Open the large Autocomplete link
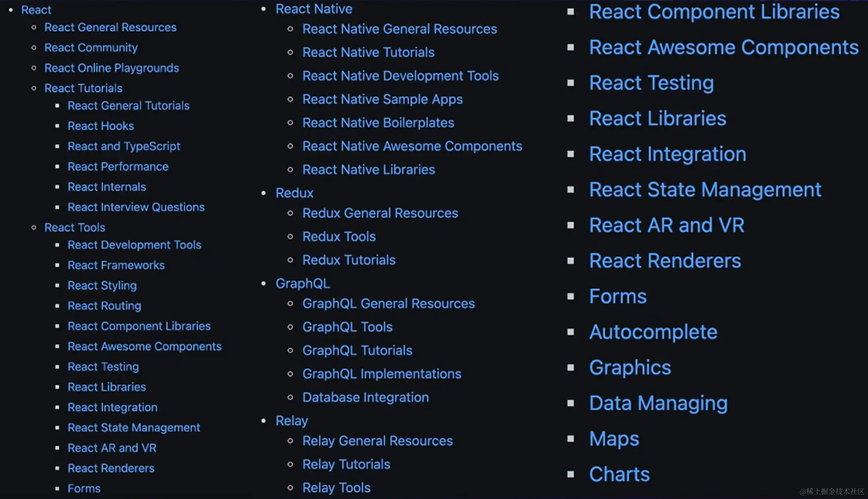 (x=653, y=332)
